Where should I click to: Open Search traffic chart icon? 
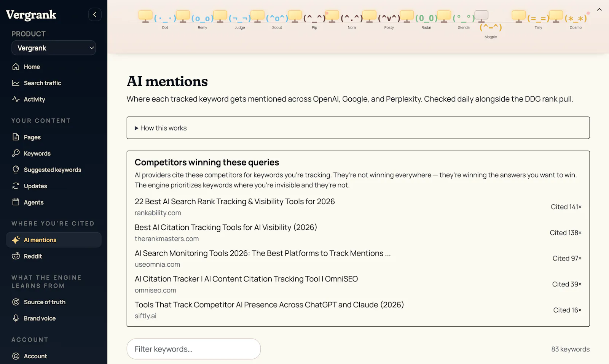click(16, 83)
